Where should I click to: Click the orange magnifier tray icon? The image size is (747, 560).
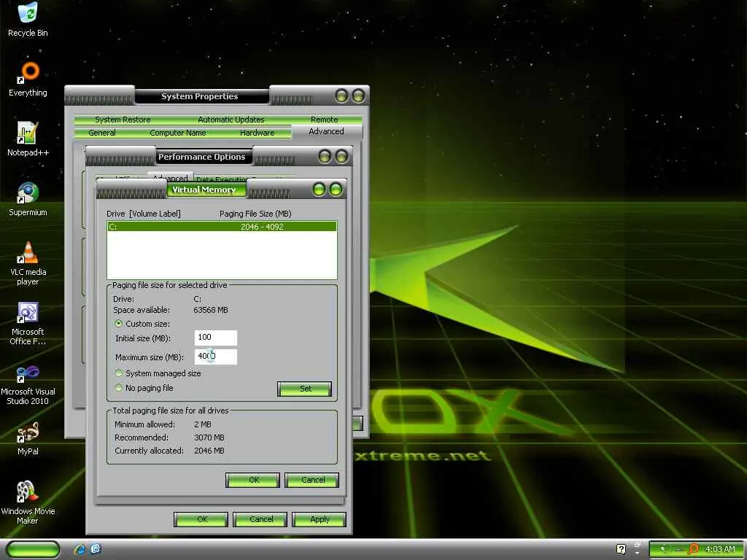694,549
